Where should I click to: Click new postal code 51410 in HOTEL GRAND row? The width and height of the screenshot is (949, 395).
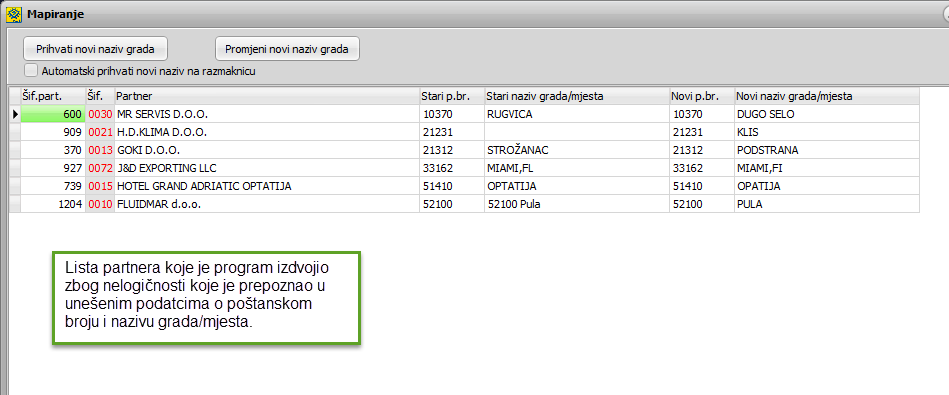point(702,186)
